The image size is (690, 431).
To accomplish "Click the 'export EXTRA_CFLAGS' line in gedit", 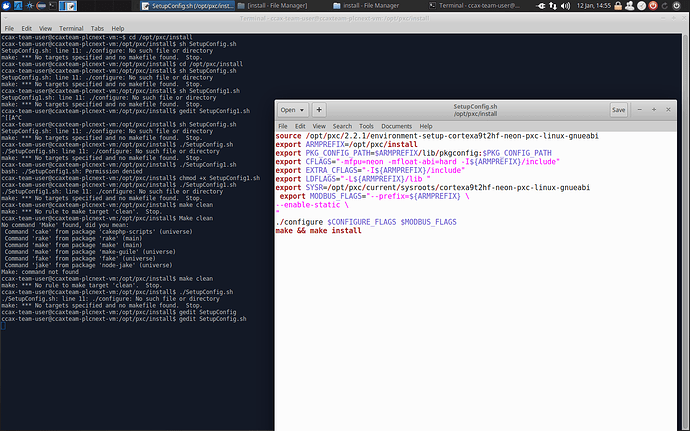I will 370,170.
